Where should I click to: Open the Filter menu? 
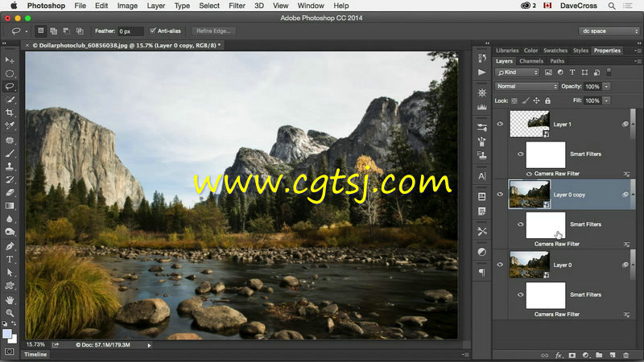[237, 6]
